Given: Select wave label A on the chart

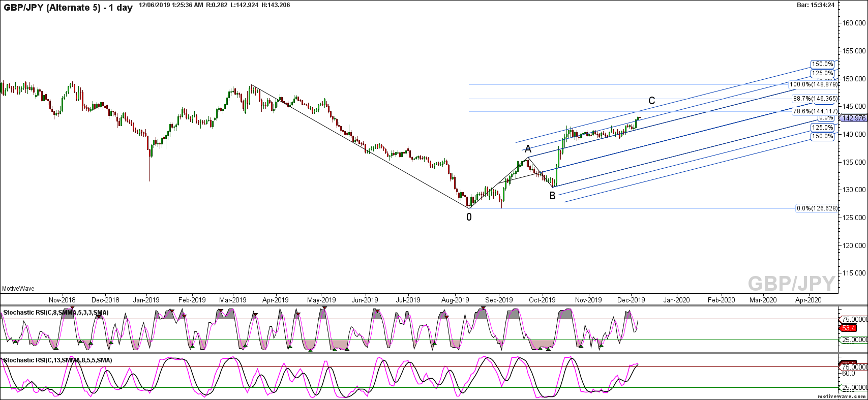Looking at the screenshot, I should pos(528,149).
